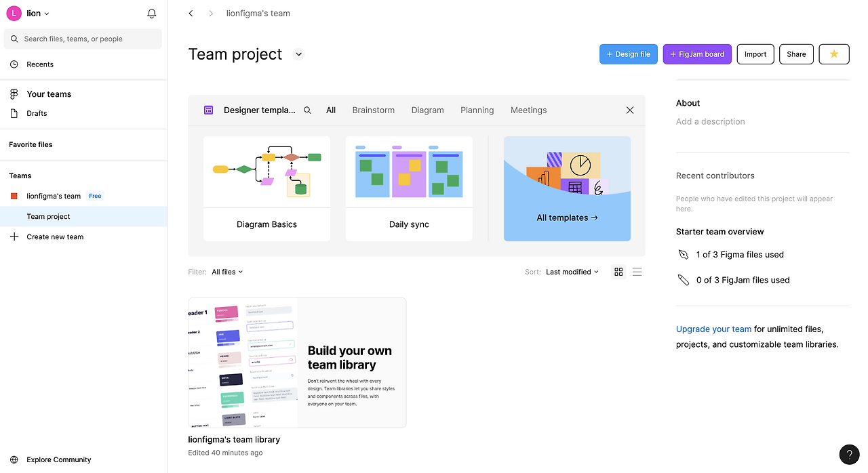Click the Share button
Viewport: 868px width, 473px height.
point(797,54)
